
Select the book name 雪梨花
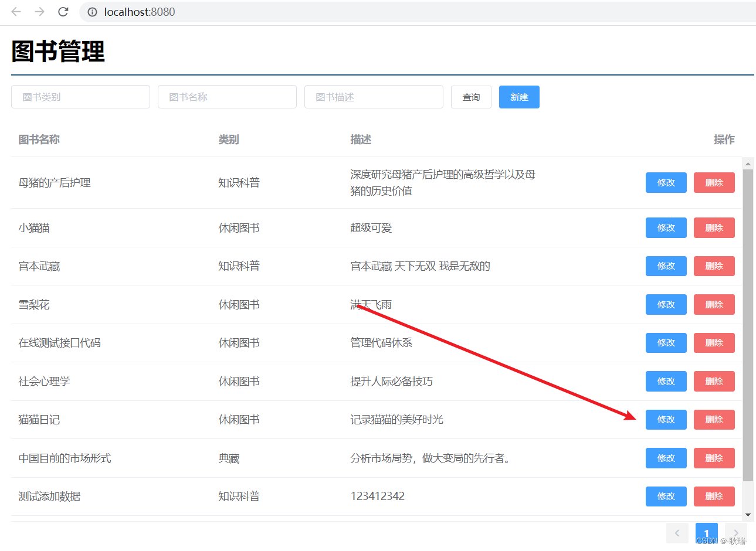(34, 304)
